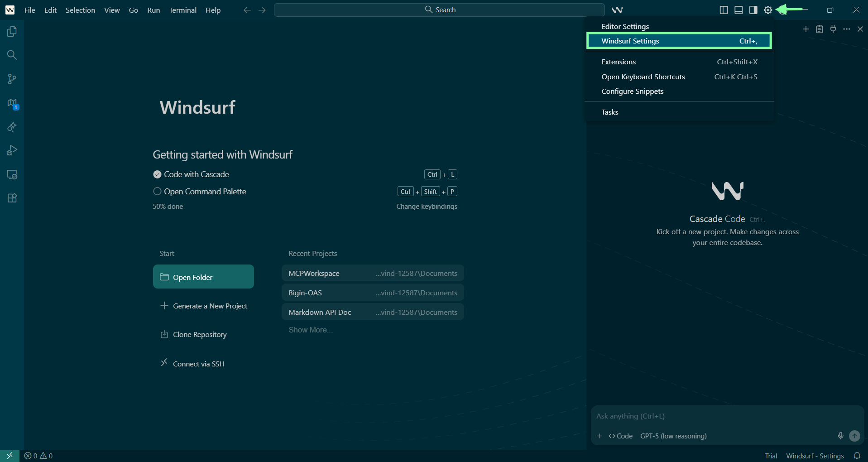Click the Trial status bar entry
The width and height of the screenshot is (868, 462).
771,456
